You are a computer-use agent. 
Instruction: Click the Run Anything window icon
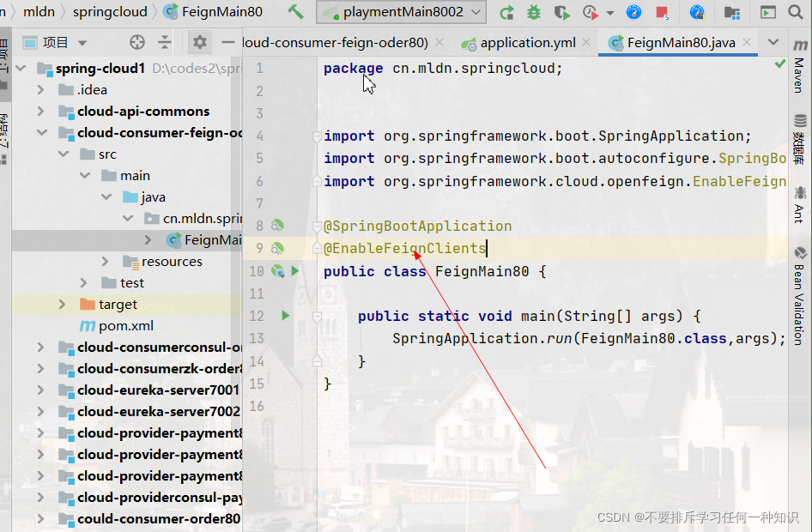point(767,12)
